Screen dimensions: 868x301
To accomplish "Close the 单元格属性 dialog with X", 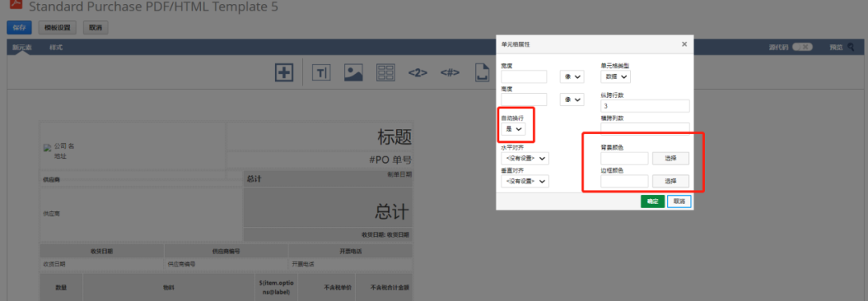I will click(x=684, y=43).
